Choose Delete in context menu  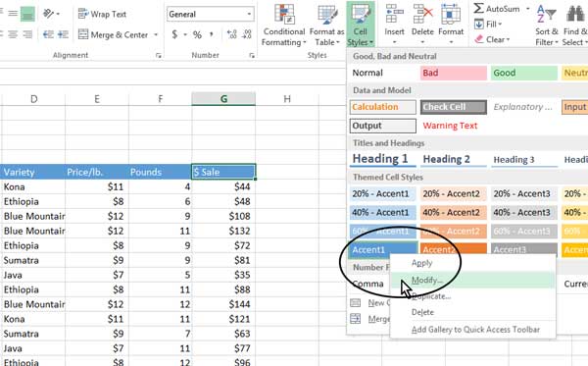click(422, 312)
